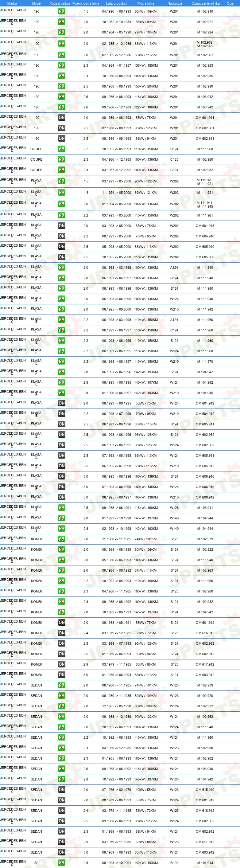Click the PB icon in the M 102.920 row
This screenshot has width=240, height=868.
click(61, 695)
